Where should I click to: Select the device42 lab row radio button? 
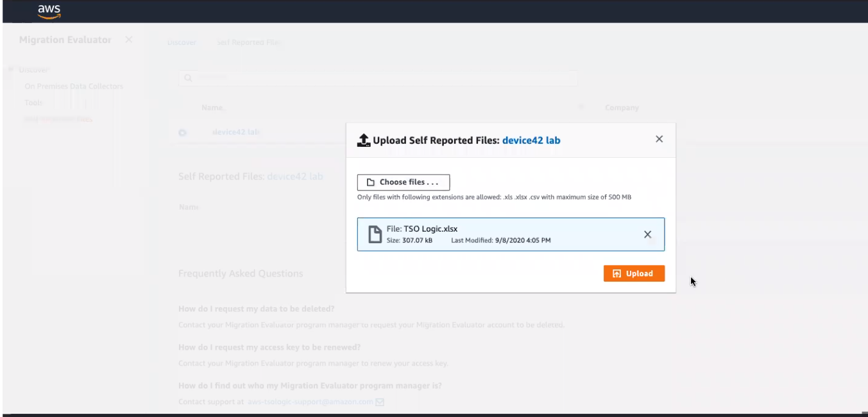(182, 133)
